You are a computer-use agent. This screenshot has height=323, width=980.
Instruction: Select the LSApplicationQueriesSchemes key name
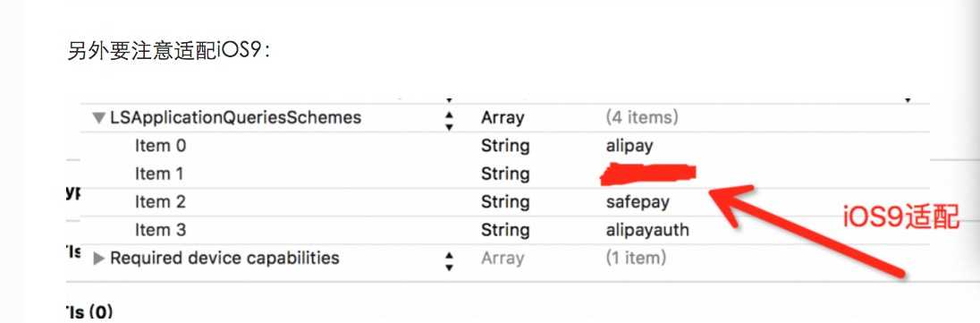coord(236,117)
